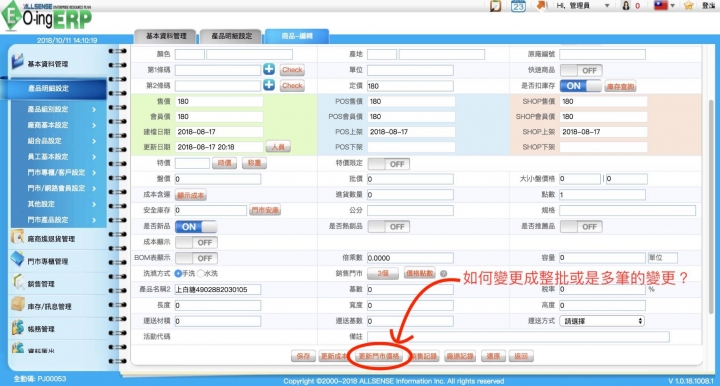Click the O-ingERP logo
Image resolution: width=720 pixels, height=386 pixels.
click(46, 16)
